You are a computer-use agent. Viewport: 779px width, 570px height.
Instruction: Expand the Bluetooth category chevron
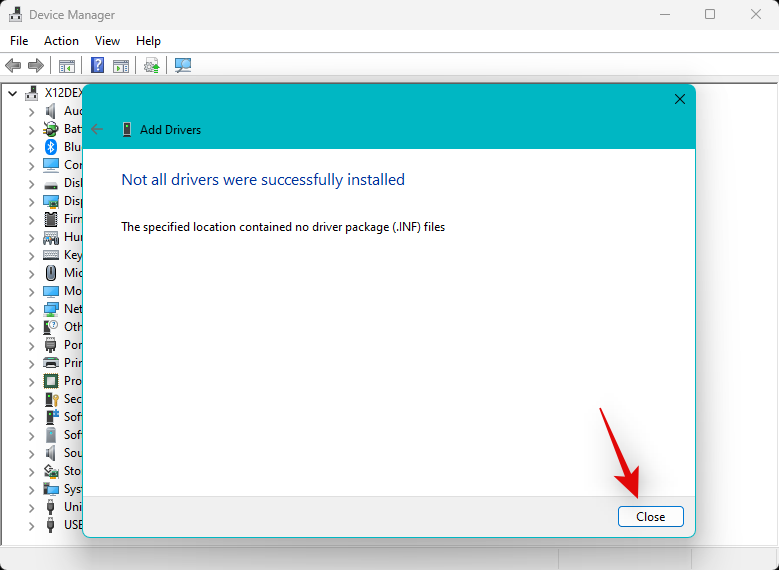tap(31, 148)
